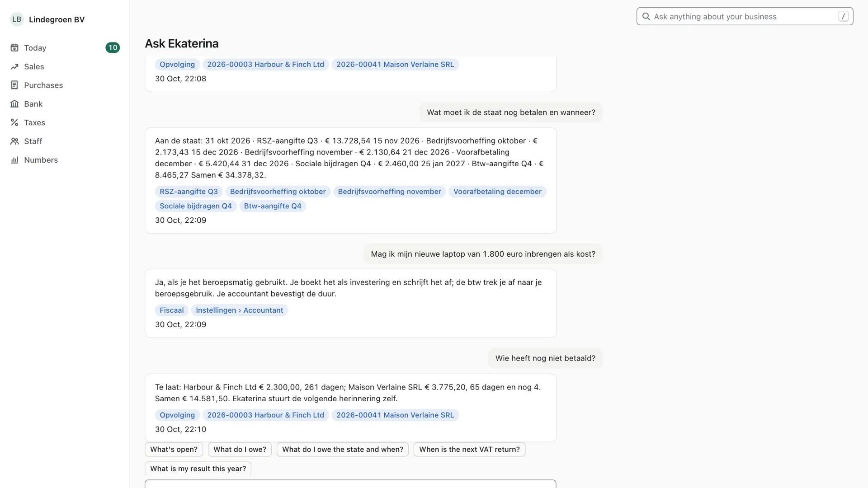
Task: Open the Taxes percent icon
Action: [14, 122]
